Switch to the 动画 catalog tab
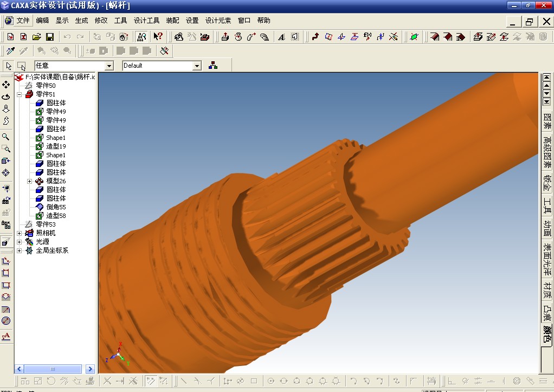Image resolution: width=554 pixels, height=392 pixels. click(547, 228)
